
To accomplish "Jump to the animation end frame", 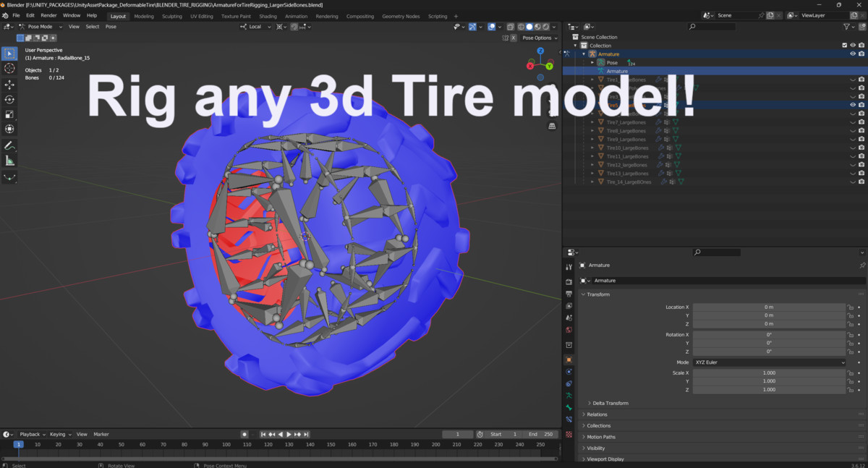I will click(x=307, y=434).
